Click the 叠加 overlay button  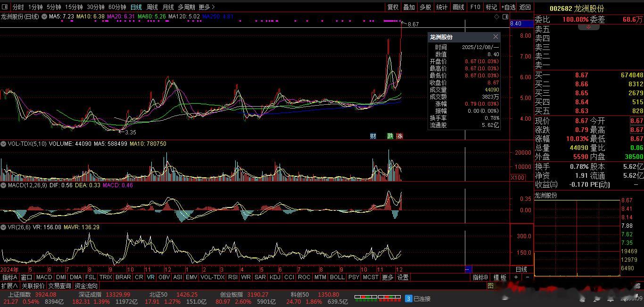click(x=409, y=7)
